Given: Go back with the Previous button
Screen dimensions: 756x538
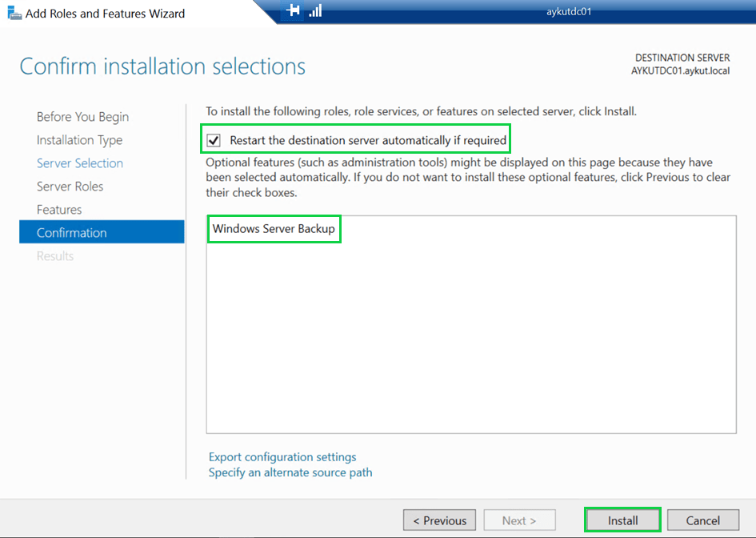Looking at the screenshot, I should [x=439, y=520].
